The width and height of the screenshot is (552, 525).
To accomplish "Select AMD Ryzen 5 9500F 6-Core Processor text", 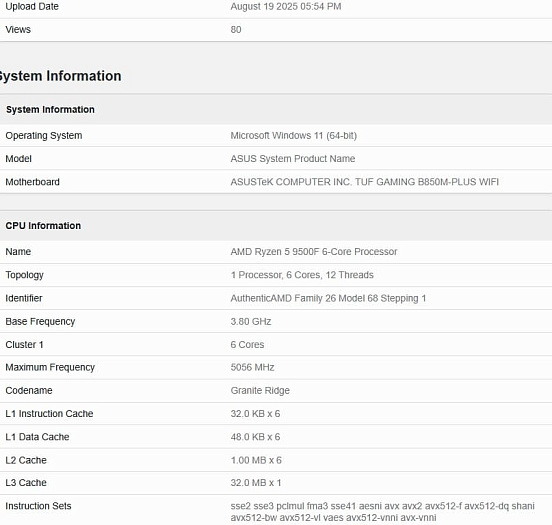I will pyautogui.click(x=314, y=252).
